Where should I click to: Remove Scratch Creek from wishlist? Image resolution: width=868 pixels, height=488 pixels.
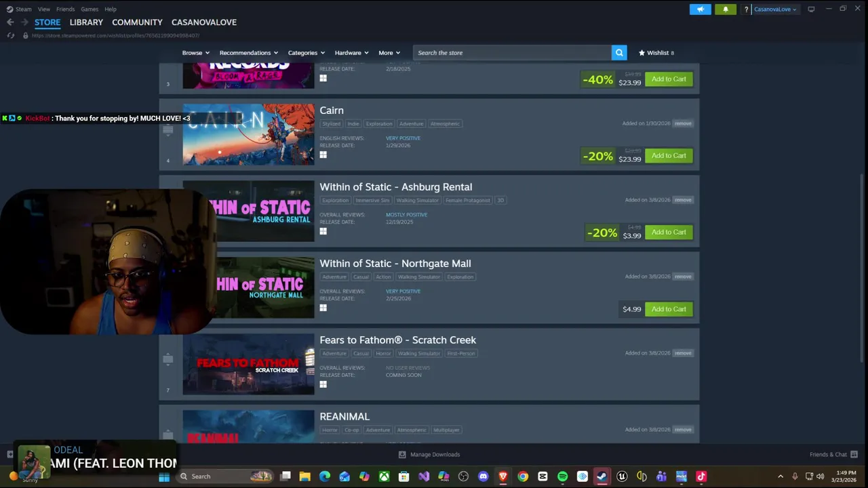[683, 353]
